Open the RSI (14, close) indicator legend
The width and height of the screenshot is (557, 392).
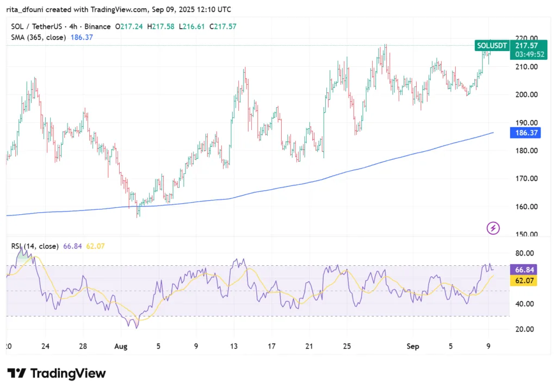(35, 246)
